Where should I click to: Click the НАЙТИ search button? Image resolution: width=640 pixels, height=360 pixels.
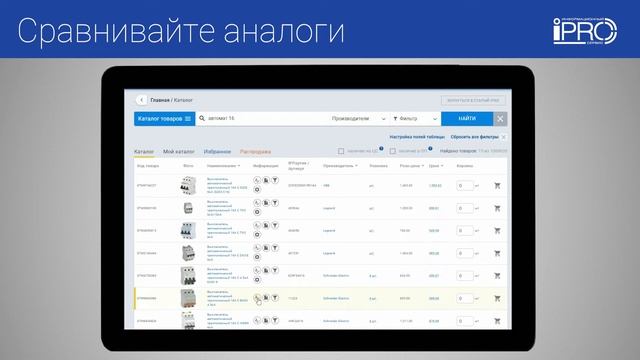tap(467, 119)
